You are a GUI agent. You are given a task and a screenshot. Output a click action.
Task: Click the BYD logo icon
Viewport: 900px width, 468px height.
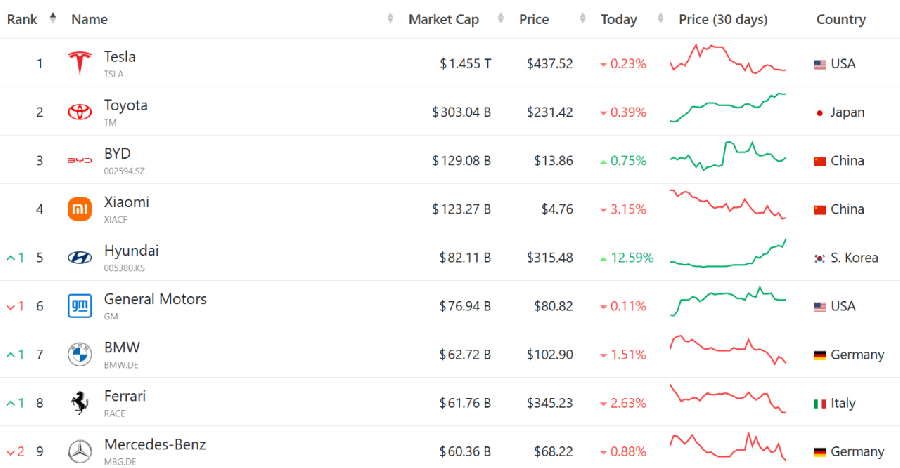79,160
